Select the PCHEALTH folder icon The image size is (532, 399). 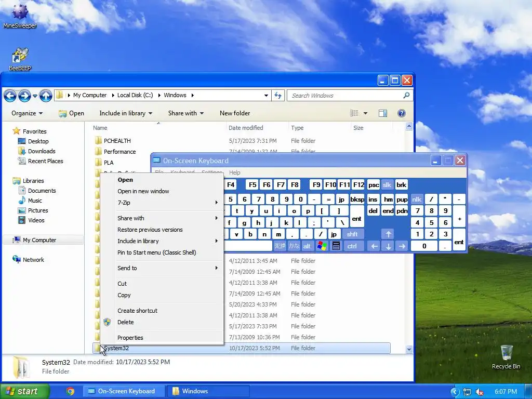coord(98,140)
